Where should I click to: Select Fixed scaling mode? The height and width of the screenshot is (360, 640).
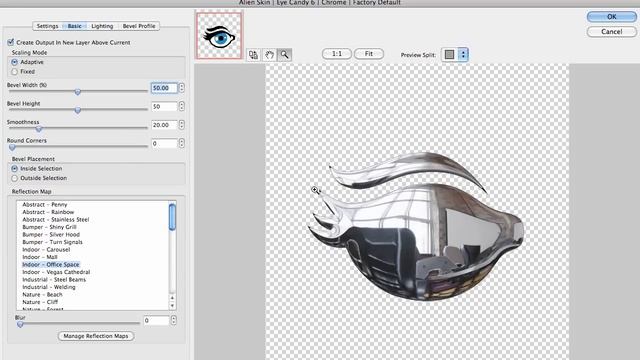pyautogui.click(x=15, y=71)
